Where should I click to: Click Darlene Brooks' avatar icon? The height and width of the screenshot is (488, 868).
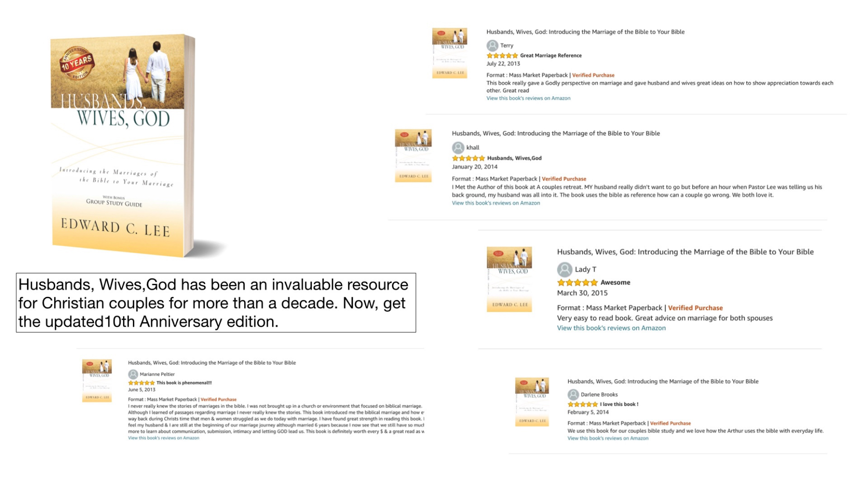pyautogui.click(x=573, y=395)
